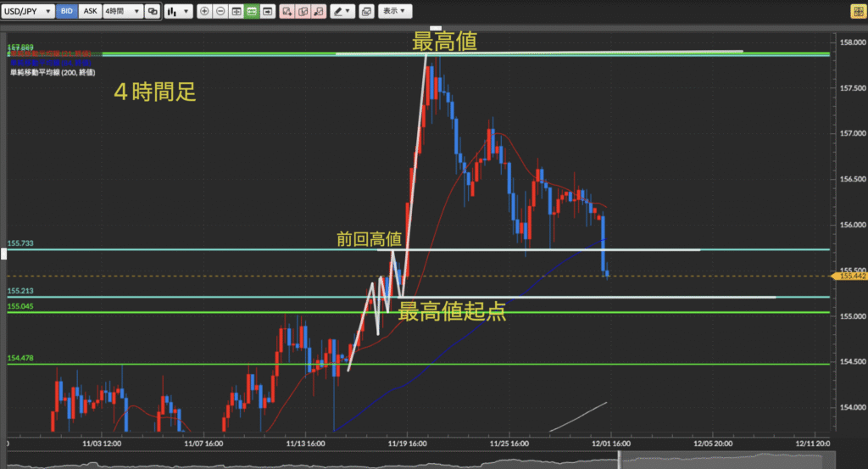Click the third pink toolbar icon
This screenshot has height=469, width=868.
pyautogui.click(x=318, y=12)
